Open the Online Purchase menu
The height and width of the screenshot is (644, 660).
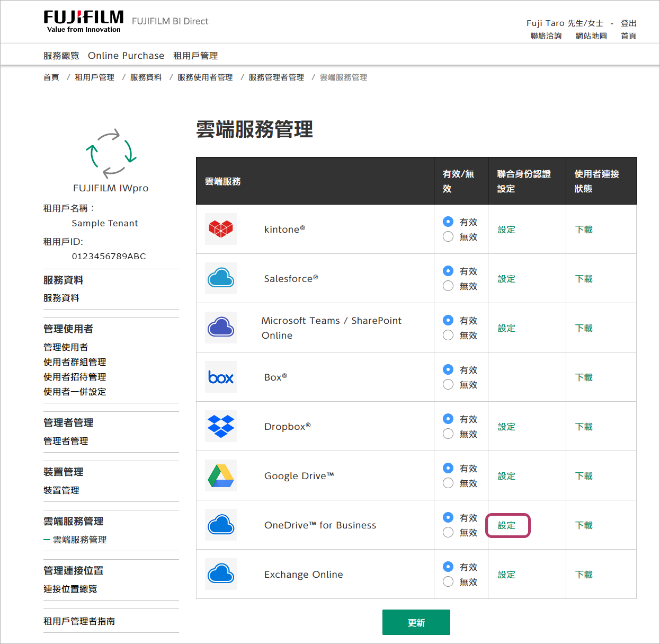[x=126, y=56]
